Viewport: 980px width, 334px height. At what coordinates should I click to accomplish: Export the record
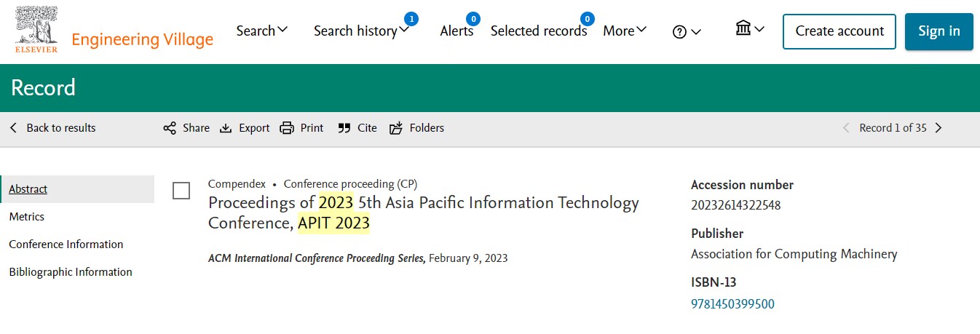245,128
